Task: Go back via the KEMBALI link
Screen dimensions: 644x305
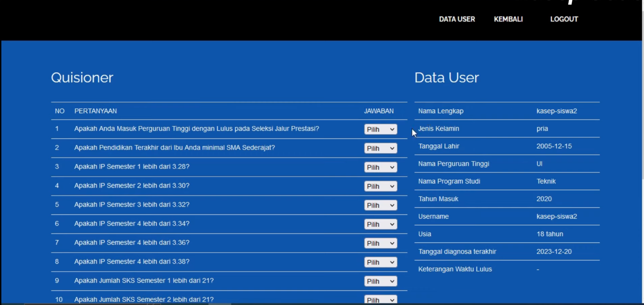Action: (508, 19)
